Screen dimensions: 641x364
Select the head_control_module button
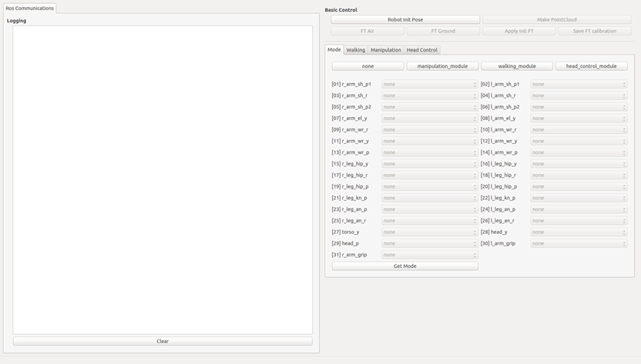point(591,66)
